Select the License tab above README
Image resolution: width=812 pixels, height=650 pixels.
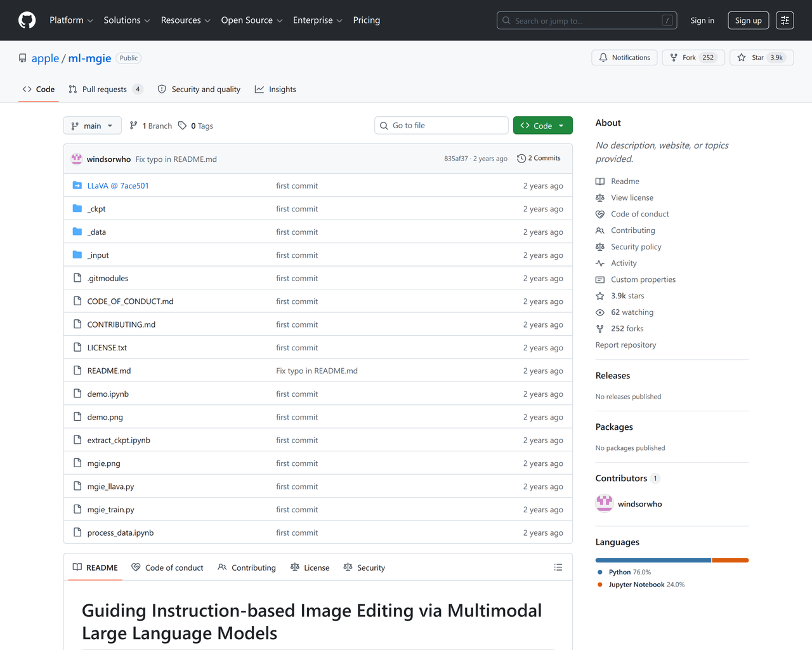pyautogui.click(x=310, y=567)
